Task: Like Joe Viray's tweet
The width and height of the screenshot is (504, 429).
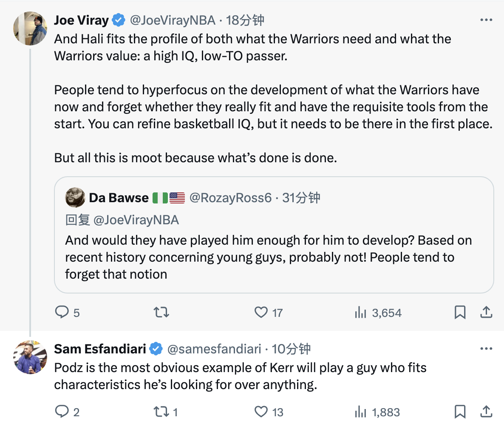Action: tap(261, 313)
